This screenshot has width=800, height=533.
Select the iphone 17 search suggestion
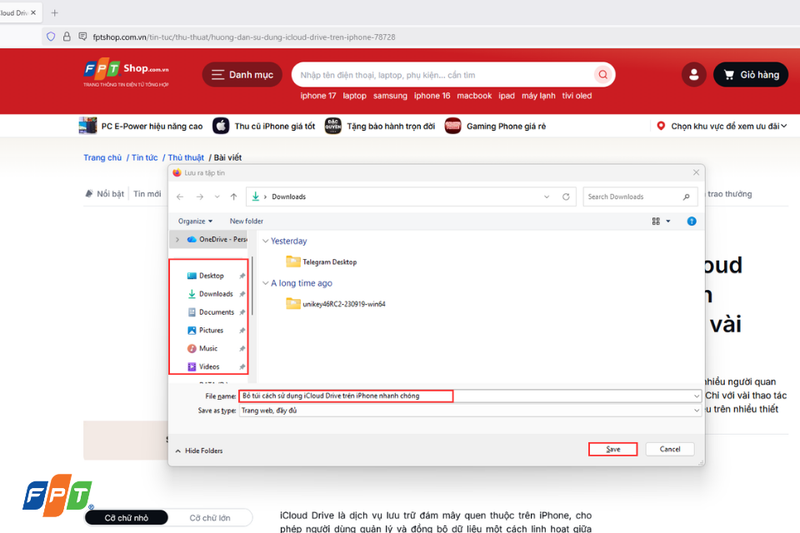[x=318, y=95]
